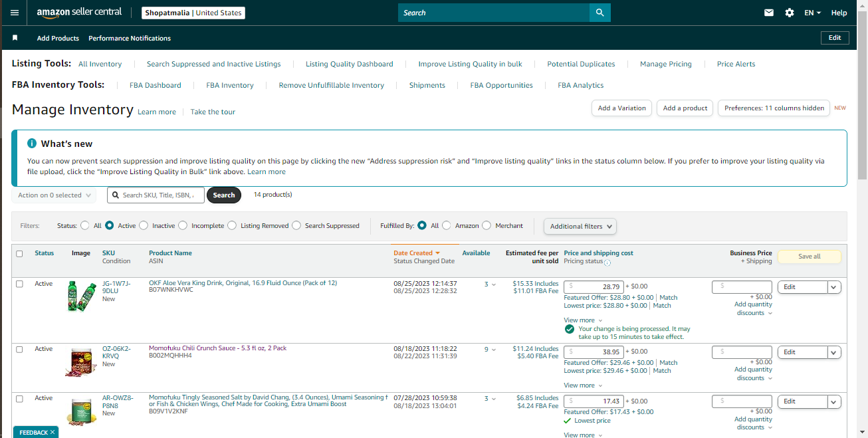
Task: Click the Momofuku Seasoned Salt product image
Action: tap(82, 411)
